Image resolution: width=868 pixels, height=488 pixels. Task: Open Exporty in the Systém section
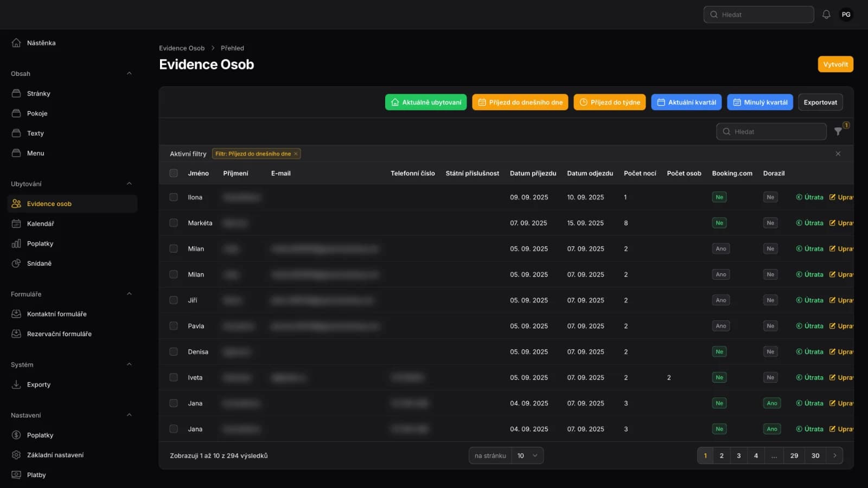tap(39, 384)
